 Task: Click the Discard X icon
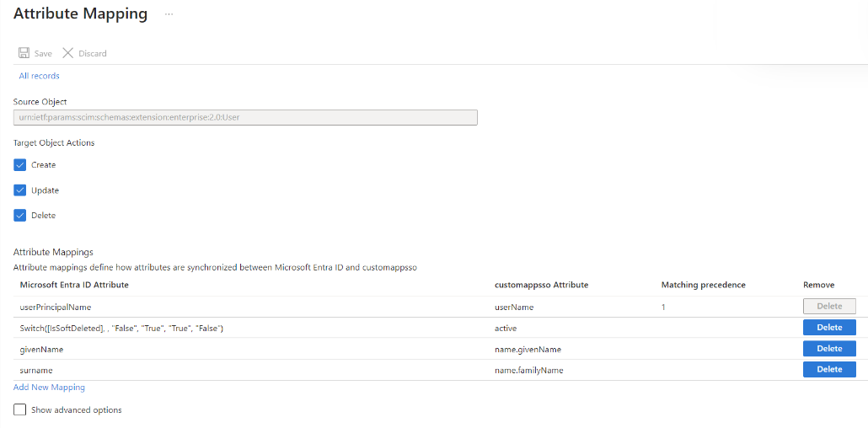point(67,53)
